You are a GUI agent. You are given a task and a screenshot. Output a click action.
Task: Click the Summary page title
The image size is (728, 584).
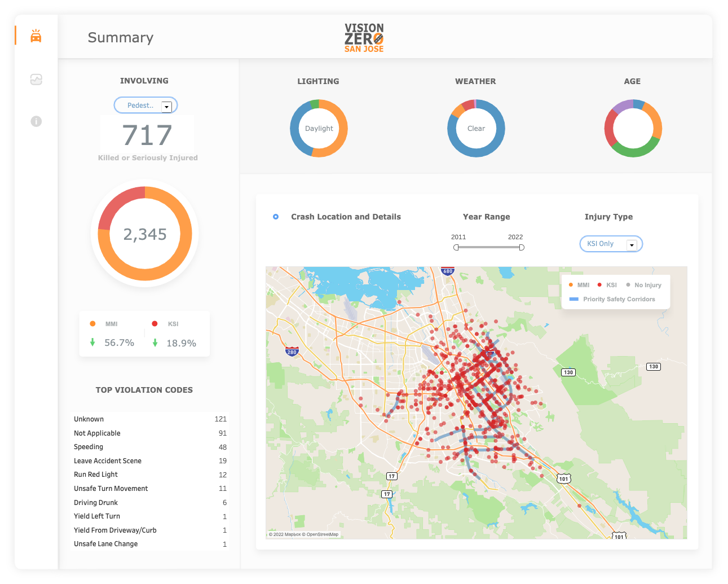tap(121, 38)
